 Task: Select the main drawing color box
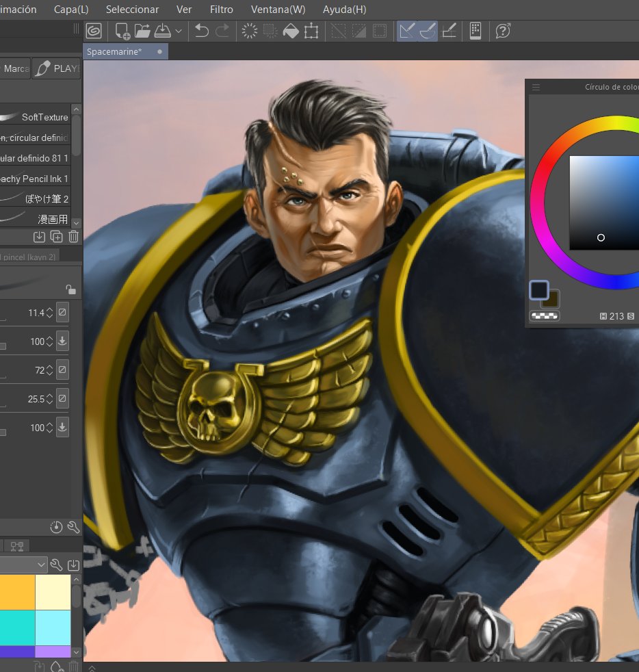click(538, 290)
